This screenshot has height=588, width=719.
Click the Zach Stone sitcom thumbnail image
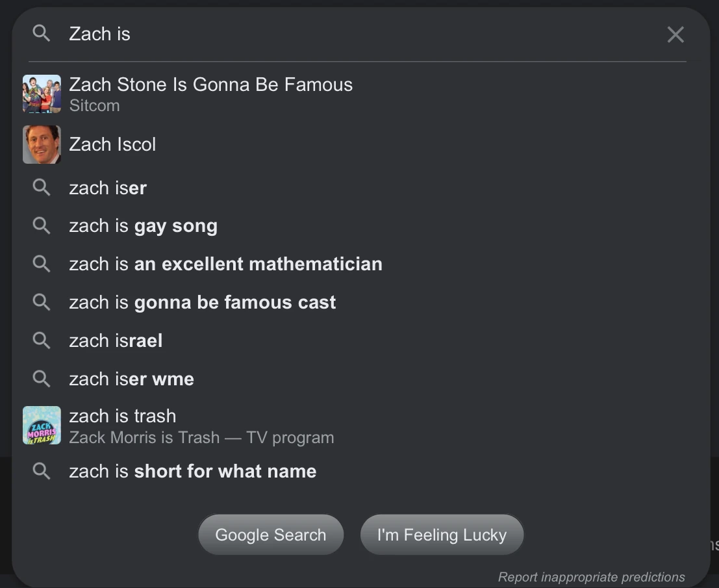pyautogui.click(x=42, y=94)
